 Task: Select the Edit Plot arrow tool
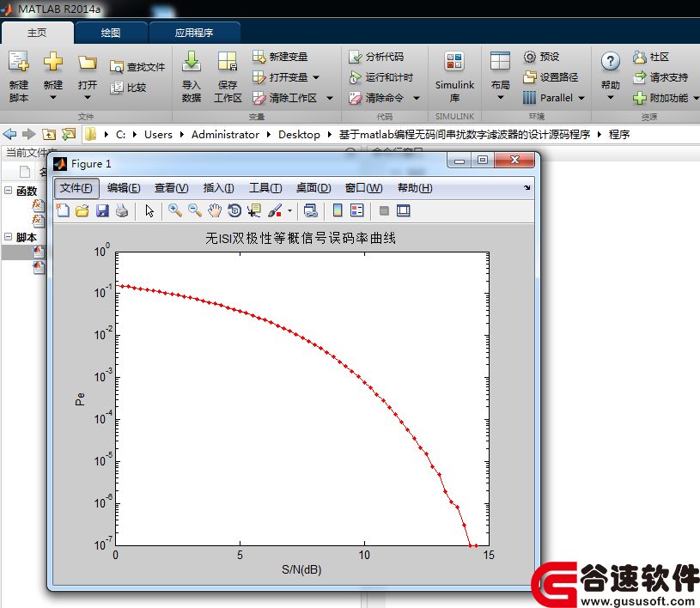[x=149, y=210]
